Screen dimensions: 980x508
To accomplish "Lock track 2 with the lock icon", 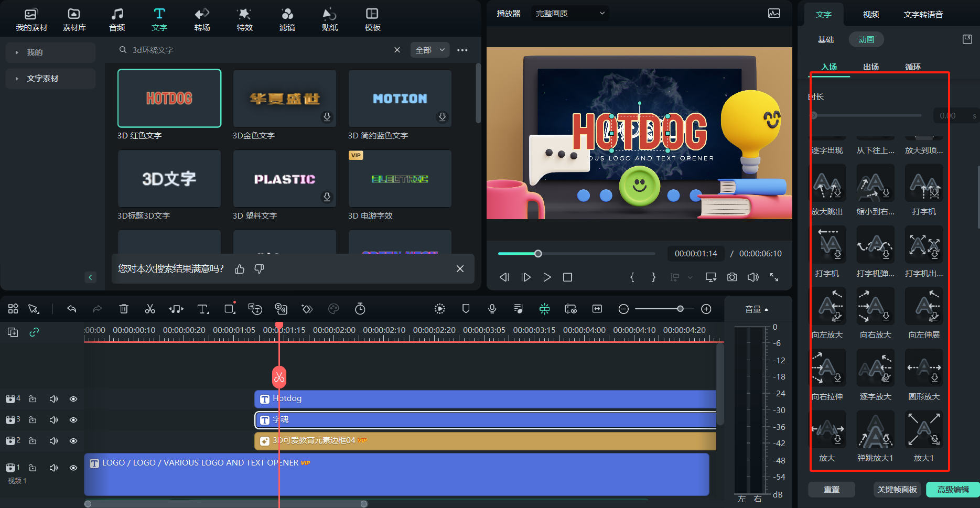I will 33,441.
